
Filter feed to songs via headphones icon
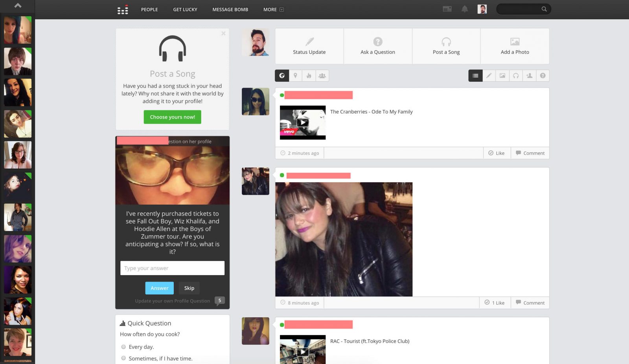click(516, 75)
